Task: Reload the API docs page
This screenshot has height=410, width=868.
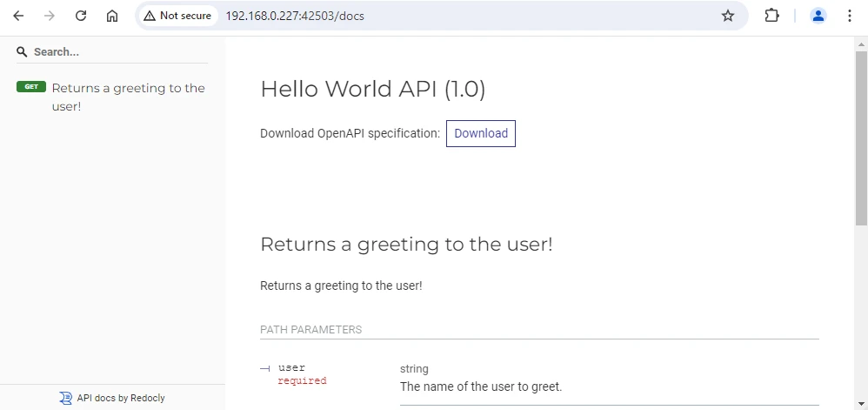Action: [81, 16]
